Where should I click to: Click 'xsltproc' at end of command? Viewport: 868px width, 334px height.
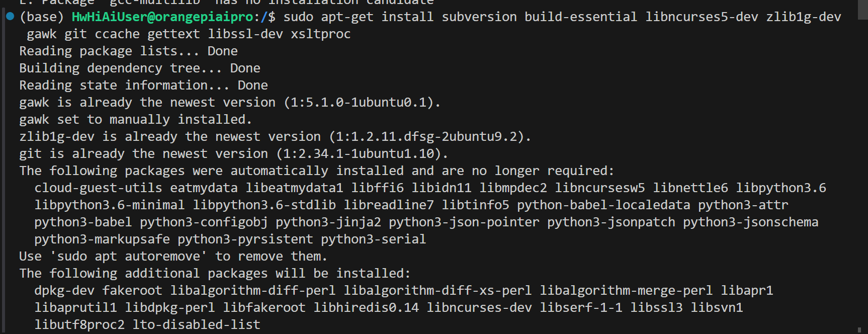(x=321, y=34)
